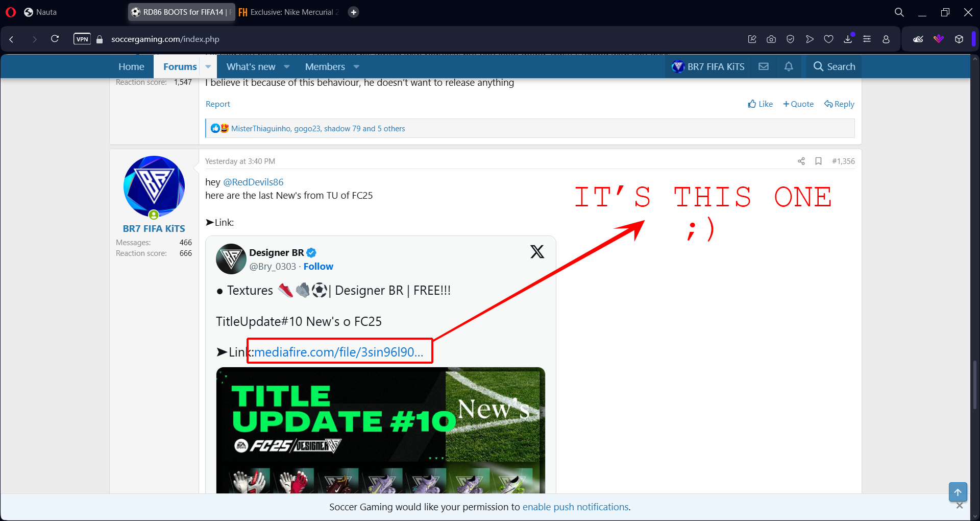Jump to top with up arrow button
This screenshot has width=980, height=521.
point(958,492)
